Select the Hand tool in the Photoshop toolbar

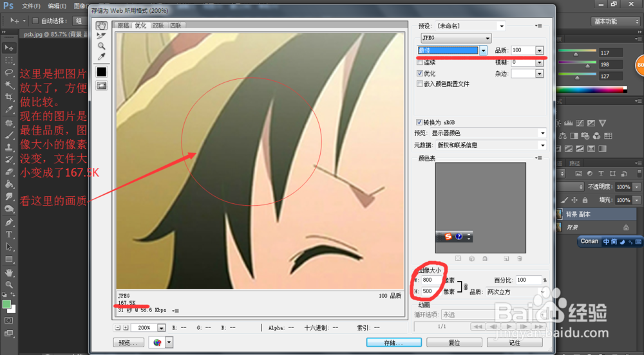8,273
